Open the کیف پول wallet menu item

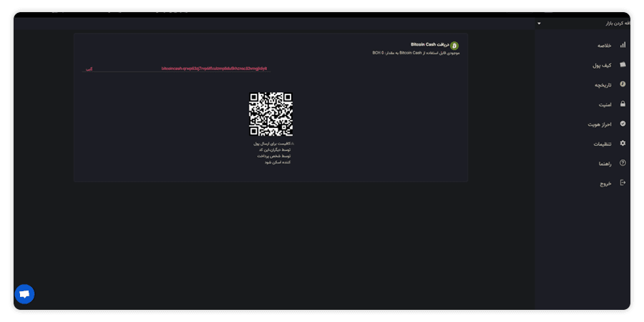click(602, 65)
